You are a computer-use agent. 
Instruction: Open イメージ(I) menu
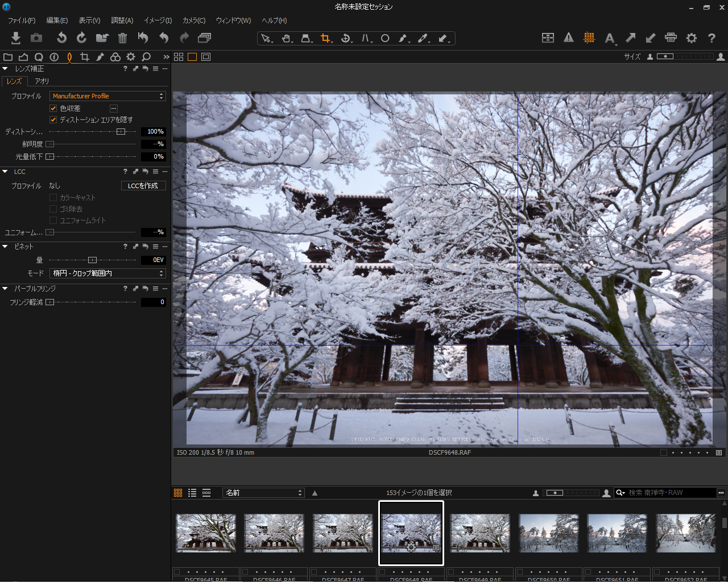pos(158,20)
